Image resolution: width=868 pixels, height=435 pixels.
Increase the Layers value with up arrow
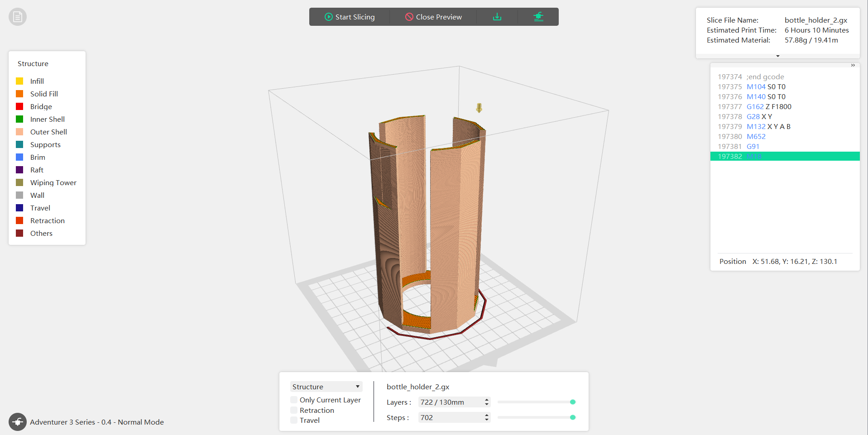coord(487,400)
